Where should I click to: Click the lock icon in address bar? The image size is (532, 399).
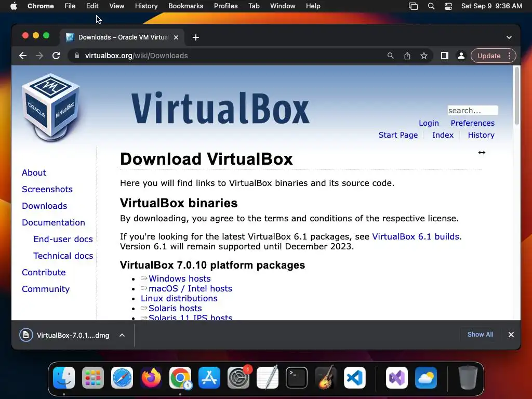(77, 56)
